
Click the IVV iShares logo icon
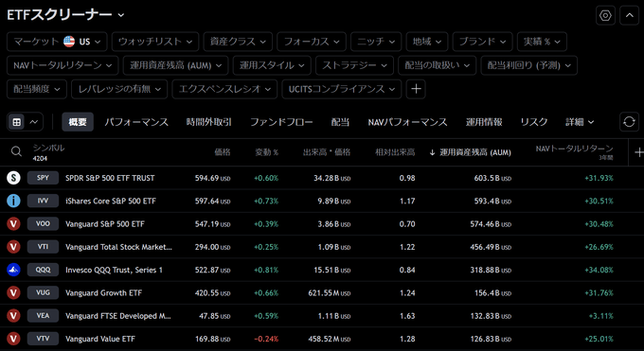[x=13, y=201]
